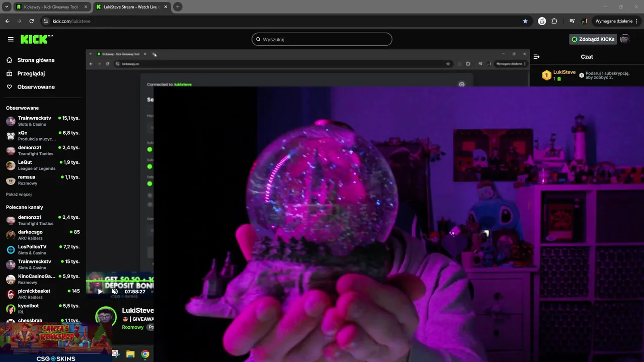Collapse the chat panel with arrow icon

pyautogui.click(x=537, y=57)
